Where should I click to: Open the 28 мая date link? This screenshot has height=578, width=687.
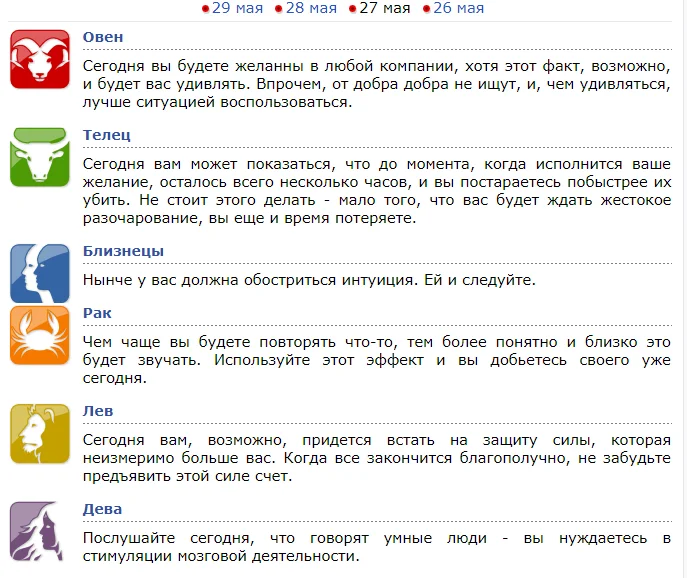311,8
